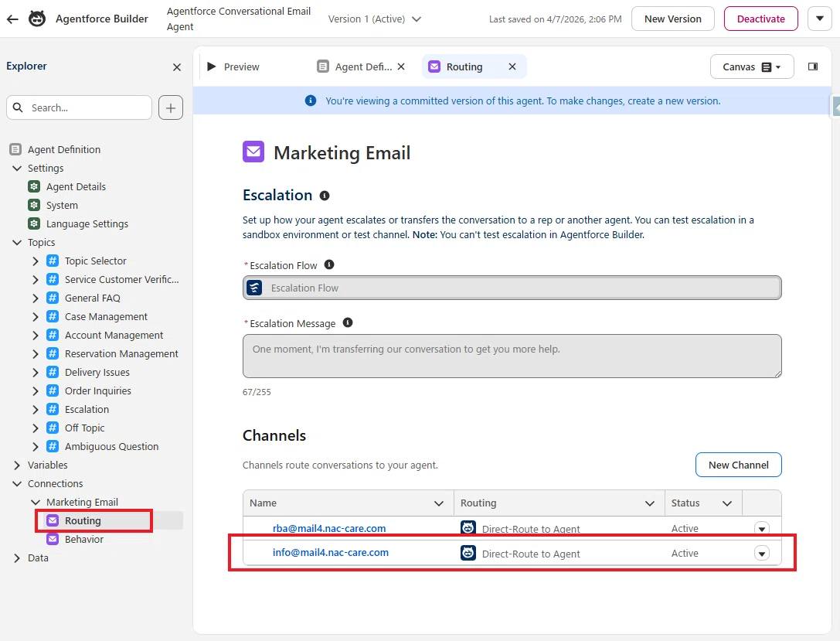Click the Escalation Message text area
Image resolution: width=840 pixels, height=641 pixels.
[x=512, y=356]
